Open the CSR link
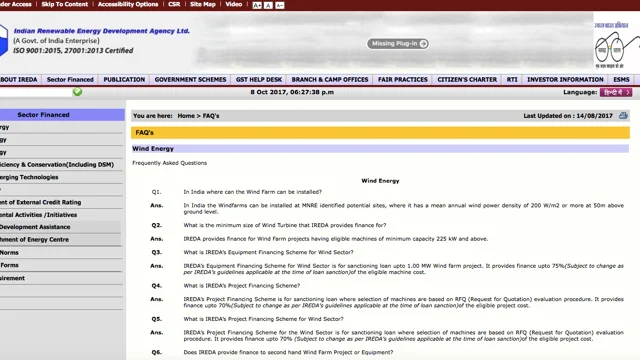Screen dimensions: 640x360 [174, 4]
